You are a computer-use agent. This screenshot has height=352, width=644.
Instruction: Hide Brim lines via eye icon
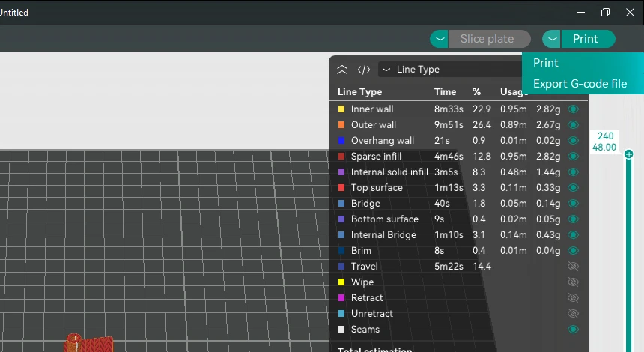click(x=574, y=251)
